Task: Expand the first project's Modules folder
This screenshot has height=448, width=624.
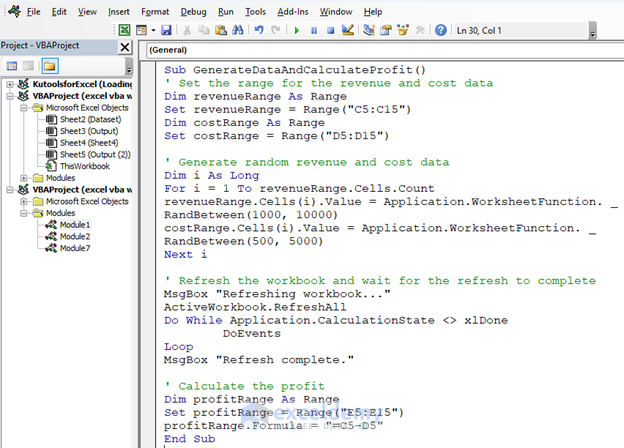Action: [x=24, y=178]
